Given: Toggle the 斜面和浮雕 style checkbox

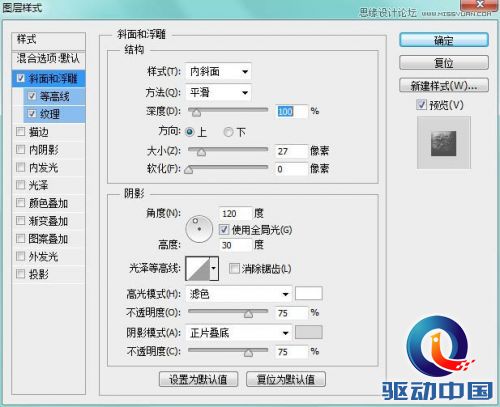Looking at the screenshot, I should (21, 78).
